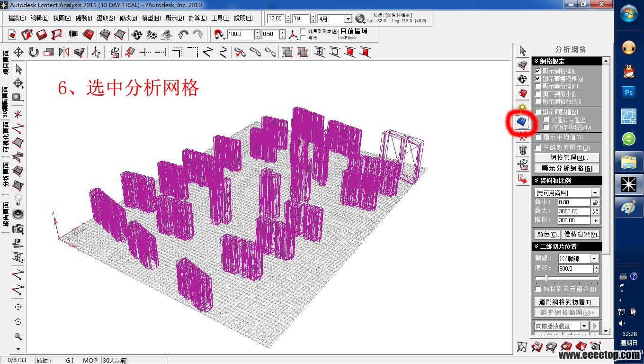Enable 顯示網格軸線 checkbox
Screen dimensions: 644x364
[x=537, y=101]
